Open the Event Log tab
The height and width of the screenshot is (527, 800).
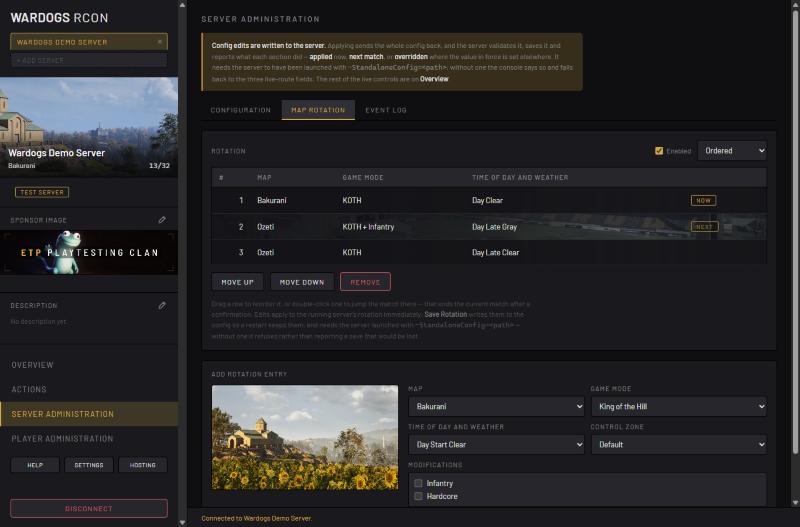coord(386,110)
